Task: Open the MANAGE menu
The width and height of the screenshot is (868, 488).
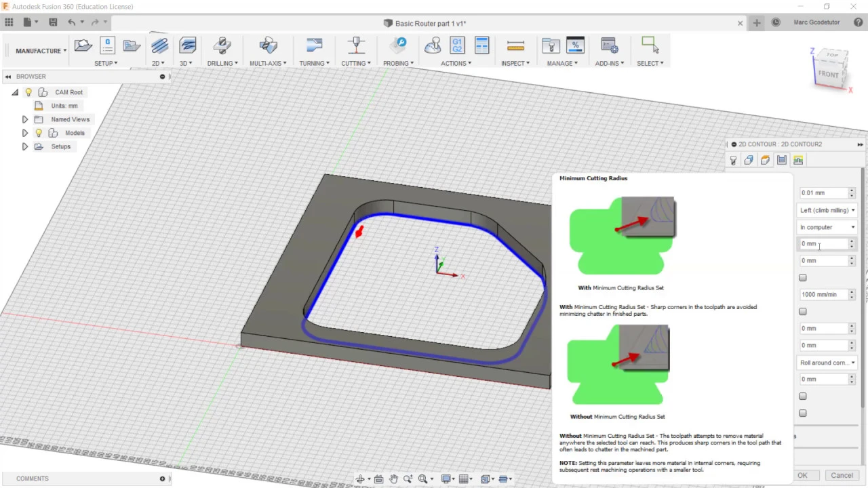Action: pos(563,63)
